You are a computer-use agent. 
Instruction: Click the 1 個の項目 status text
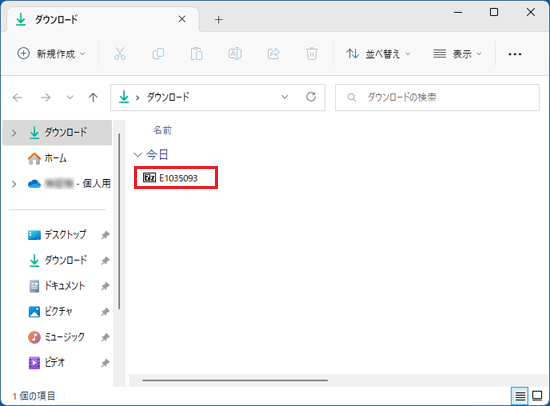coord(34,396)
